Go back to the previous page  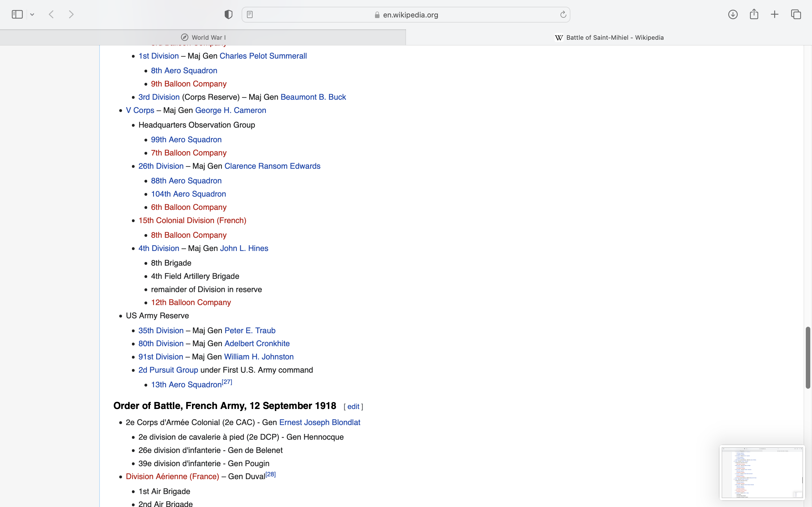51,14
